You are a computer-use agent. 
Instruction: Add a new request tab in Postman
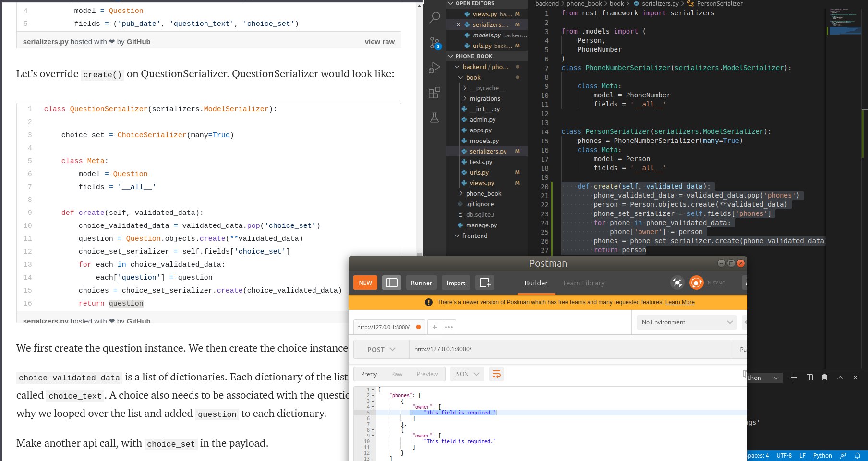[434, 327]
